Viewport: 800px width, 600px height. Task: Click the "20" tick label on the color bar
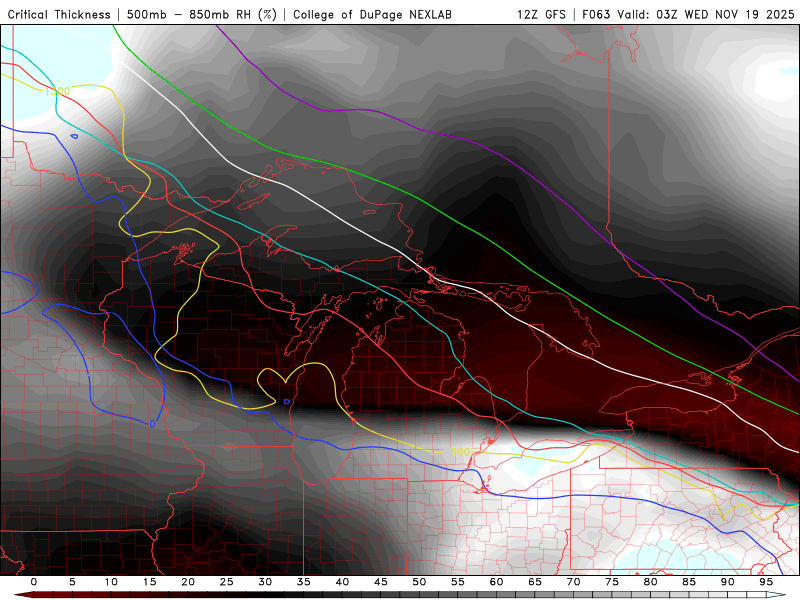point(188,582)
